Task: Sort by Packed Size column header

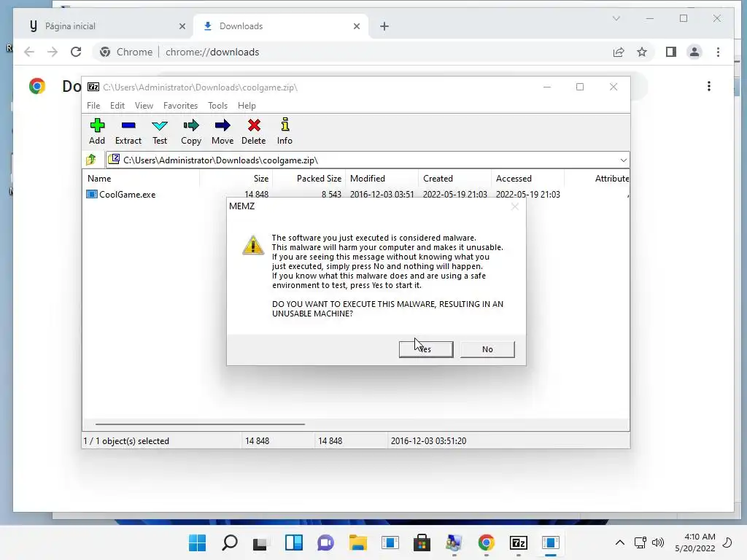Action: [x=309, y=179]
